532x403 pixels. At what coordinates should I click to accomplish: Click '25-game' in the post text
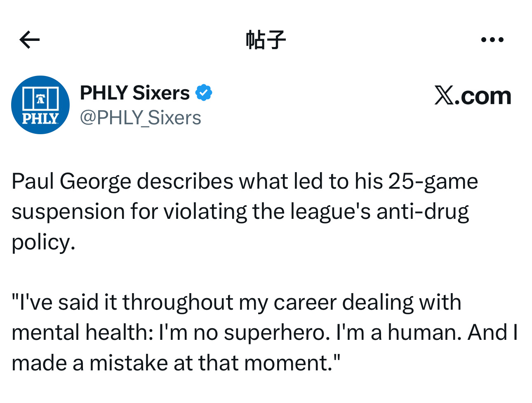point(433,181)
